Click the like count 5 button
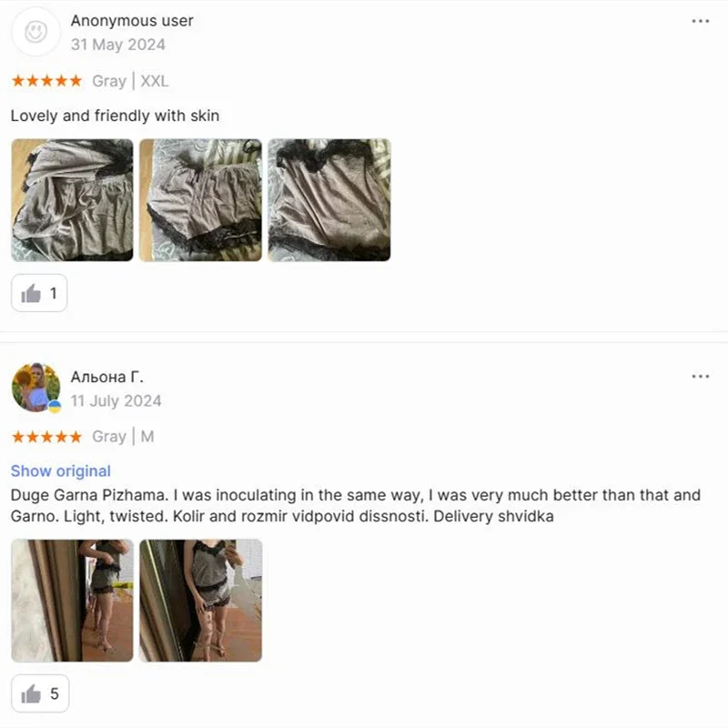 click(40, 693)
